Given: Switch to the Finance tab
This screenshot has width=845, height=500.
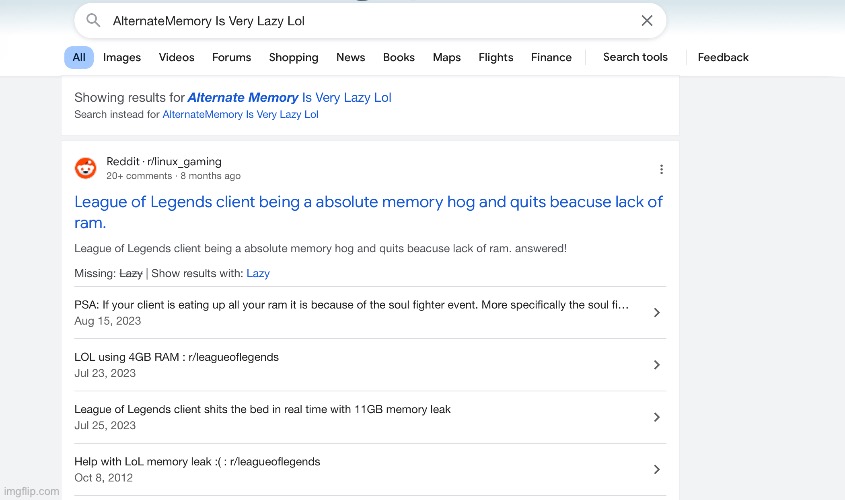Looking at the screenshot, I should [551, 57].
